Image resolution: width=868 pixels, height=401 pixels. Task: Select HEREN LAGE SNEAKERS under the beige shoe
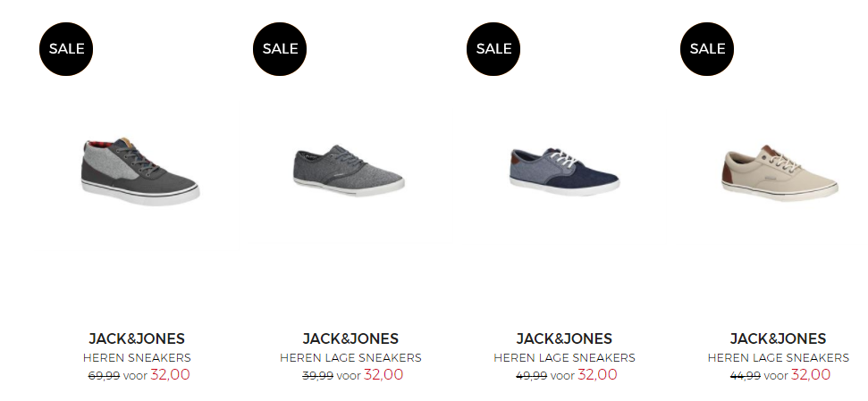point(778,358)
